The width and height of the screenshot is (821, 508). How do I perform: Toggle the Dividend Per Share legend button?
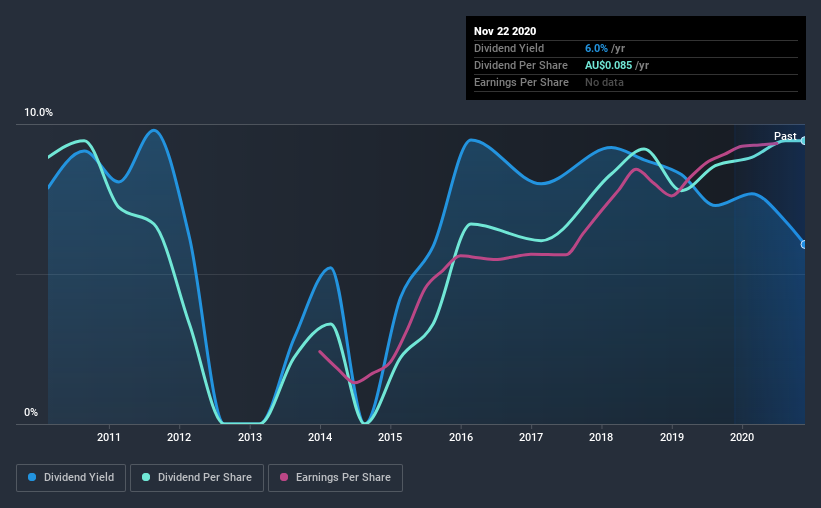point(197,478)
